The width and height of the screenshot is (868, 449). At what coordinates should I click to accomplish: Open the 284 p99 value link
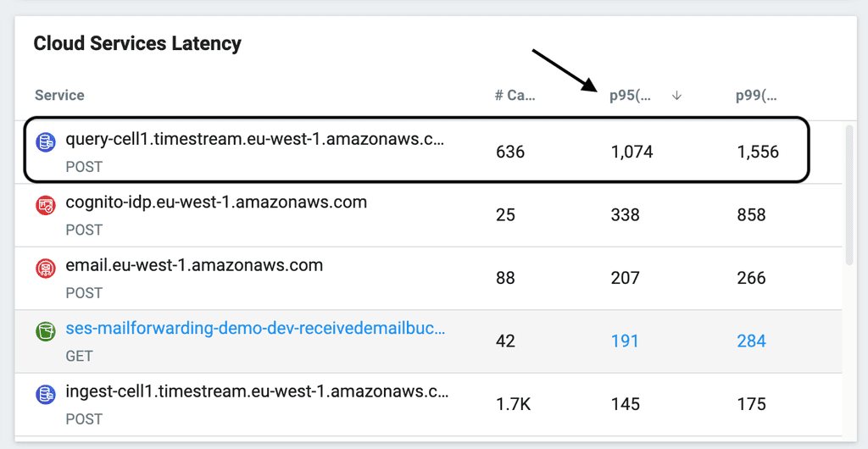[x=751, y=341]
